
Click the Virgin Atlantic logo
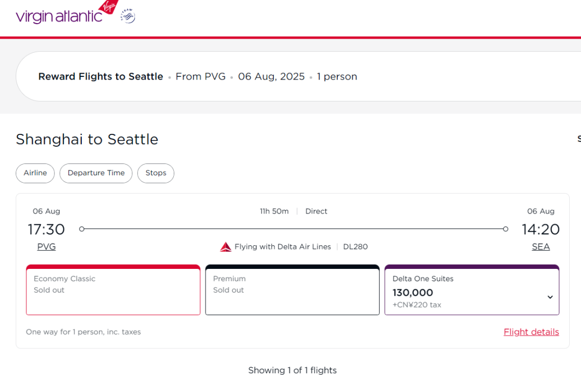click(66, 13)
